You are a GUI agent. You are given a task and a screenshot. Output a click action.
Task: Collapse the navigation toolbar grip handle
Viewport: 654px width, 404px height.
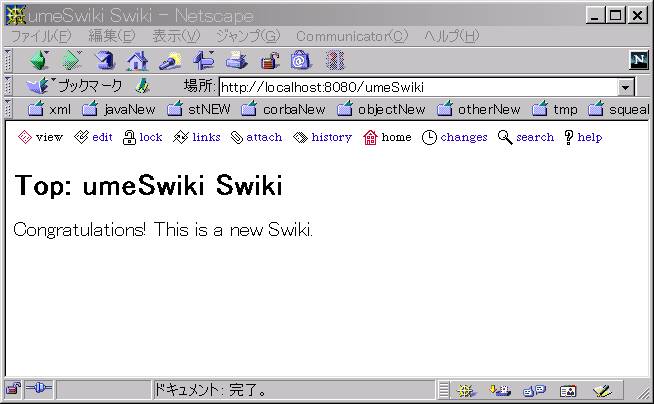coord(8,61)
